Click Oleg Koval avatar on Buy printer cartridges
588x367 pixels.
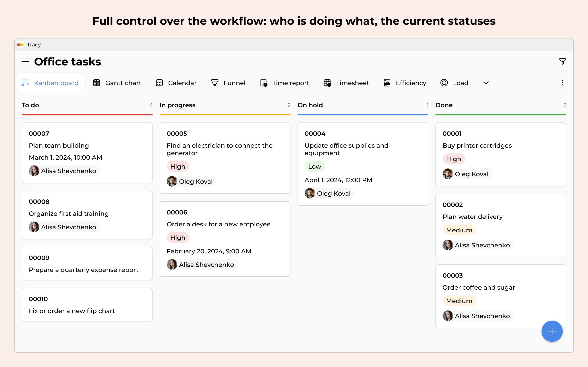[448, 174]
